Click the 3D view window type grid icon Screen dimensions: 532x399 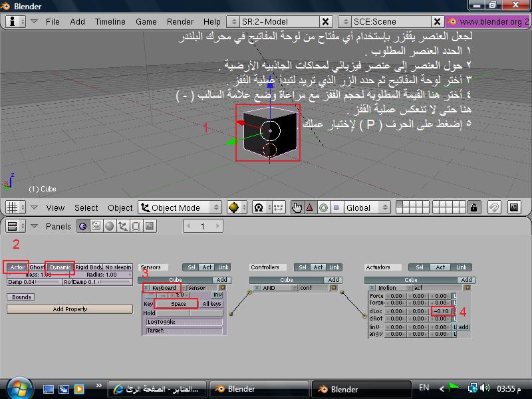click(x=15, y=207)
